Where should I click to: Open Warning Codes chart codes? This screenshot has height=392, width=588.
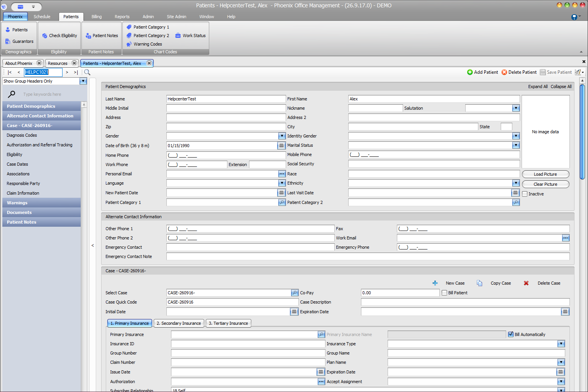tap(144, 44)
